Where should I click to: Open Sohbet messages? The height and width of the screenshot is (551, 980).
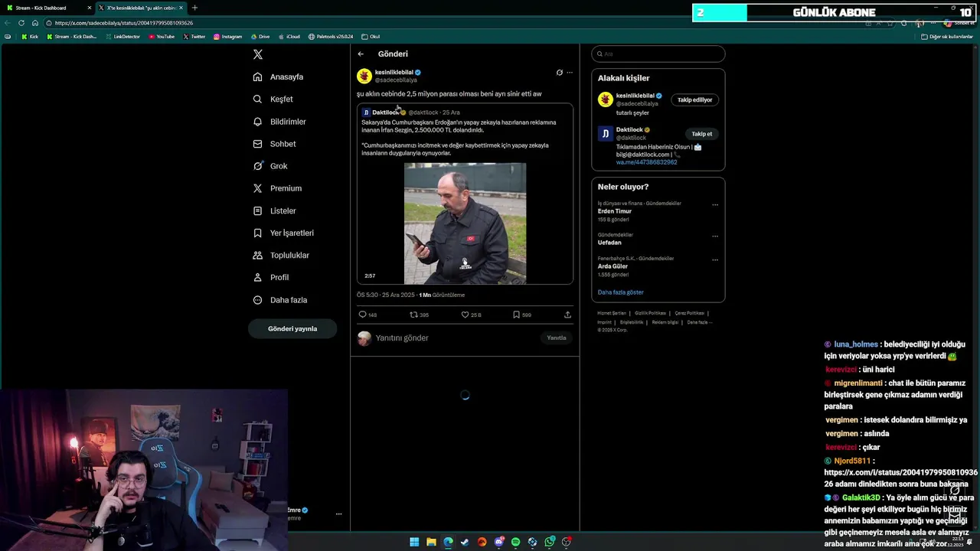[274, 144]
